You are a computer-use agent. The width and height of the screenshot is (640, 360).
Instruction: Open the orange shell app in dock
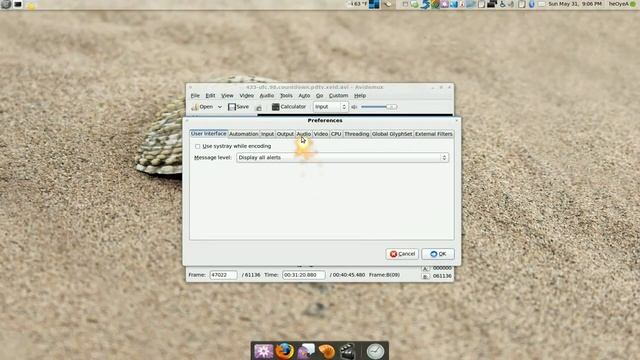327,351
